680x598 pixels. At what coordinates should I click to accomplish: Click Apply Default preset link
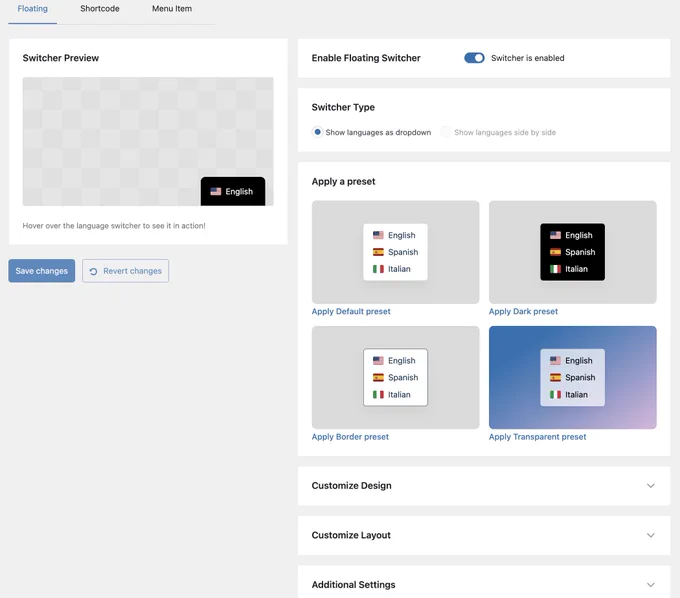[351, 311]
